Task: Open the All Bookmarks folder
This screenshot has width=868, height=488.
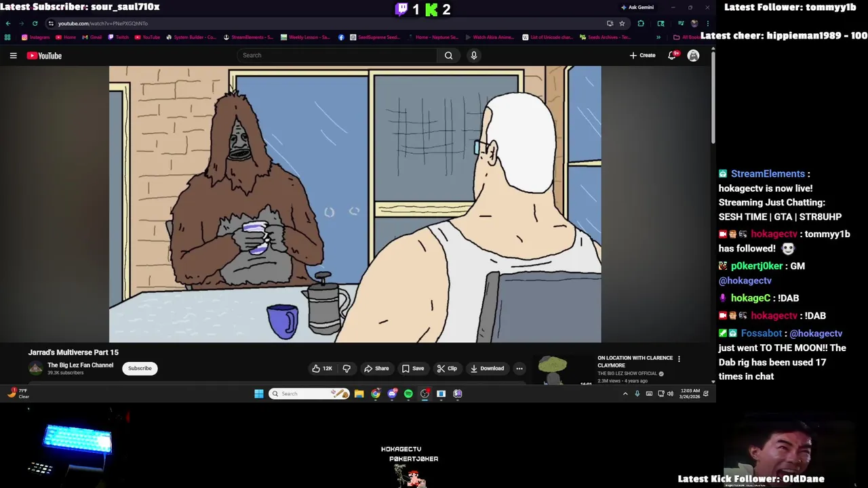Action: [x=687, y=37]
